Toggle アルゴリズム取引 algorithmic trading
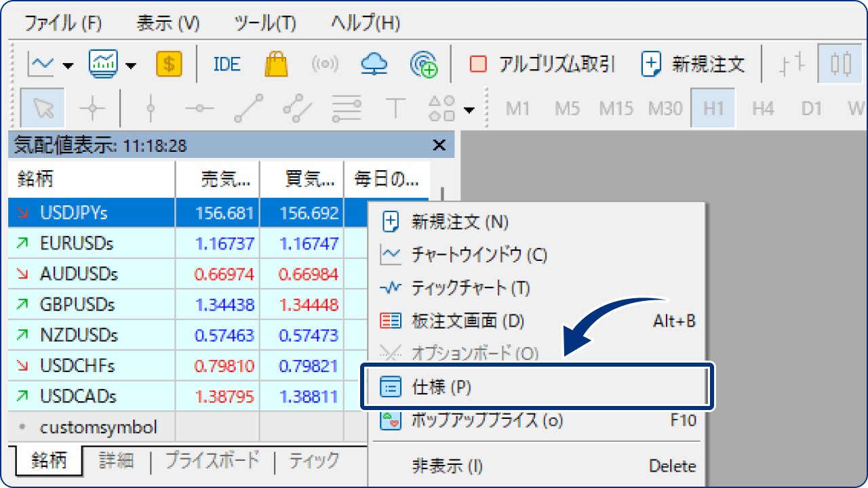The image size is (868, 488). click(x=542, y=64)
